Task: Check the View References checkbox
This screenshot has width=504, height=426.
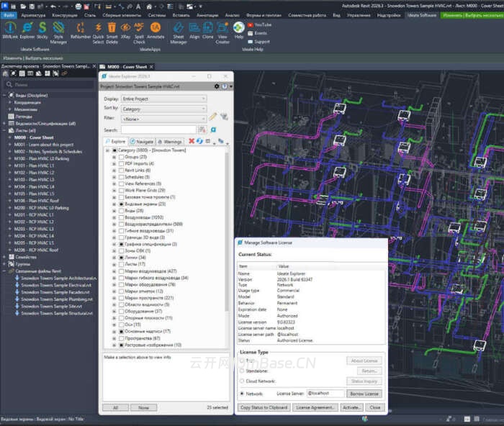Action: point(121,183)
